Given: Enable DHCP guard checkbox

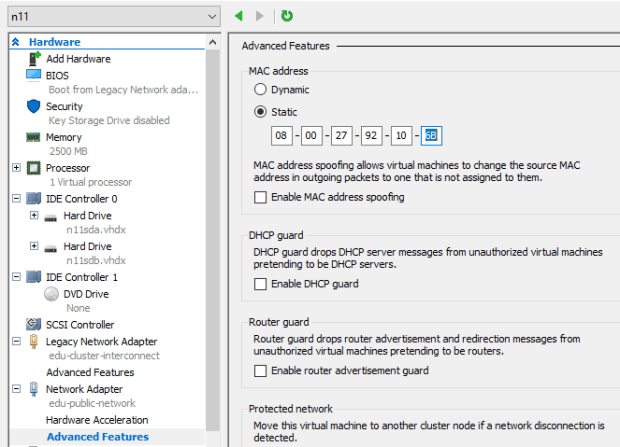Looking at the screenshot, I should [261, 284].
